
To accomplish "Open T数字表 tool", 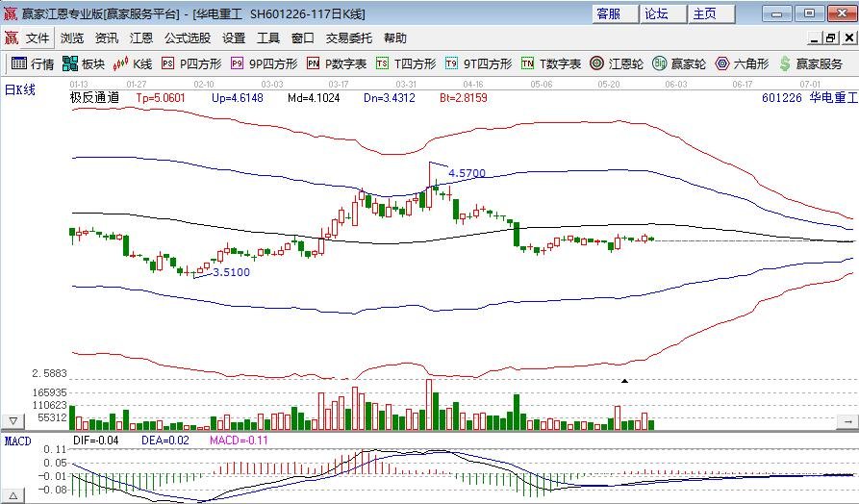I will coord(551,64).
